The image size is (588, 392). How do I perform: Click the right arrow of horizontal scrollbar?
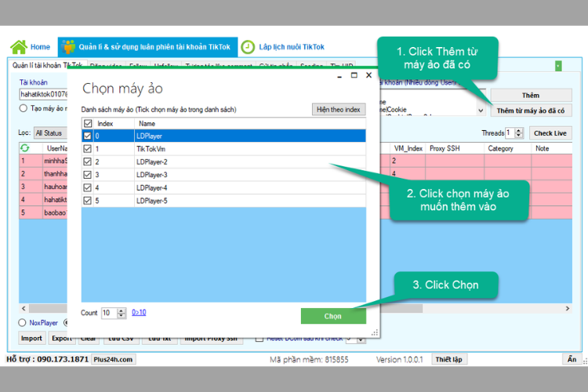[568, 308]
